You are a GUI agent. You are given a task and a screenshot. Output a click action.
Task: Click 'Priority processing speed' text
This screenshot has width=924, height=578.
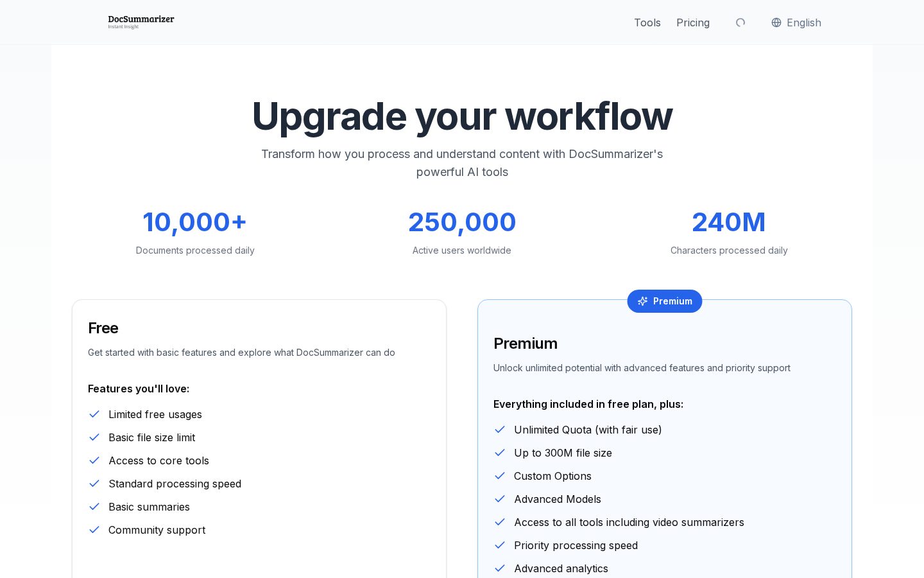click(576, 545)
